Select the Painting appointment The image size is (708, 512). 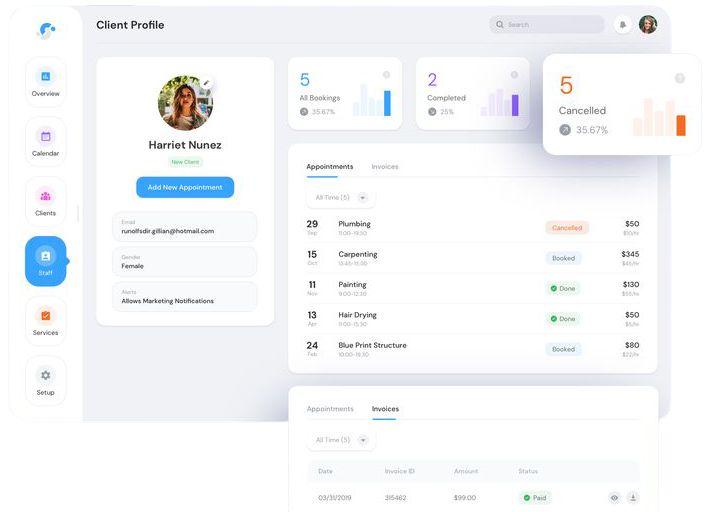coord(473,289)
